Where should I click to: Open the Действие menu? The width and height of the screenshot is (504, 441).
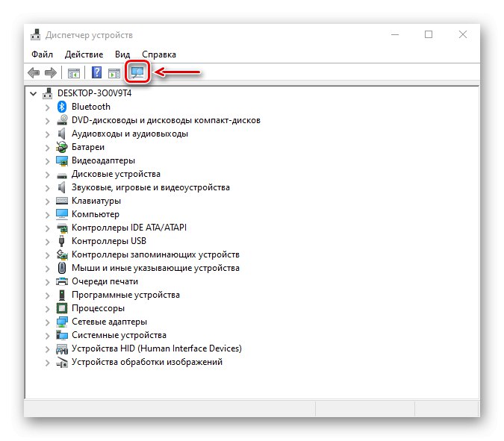coord(84,54)
